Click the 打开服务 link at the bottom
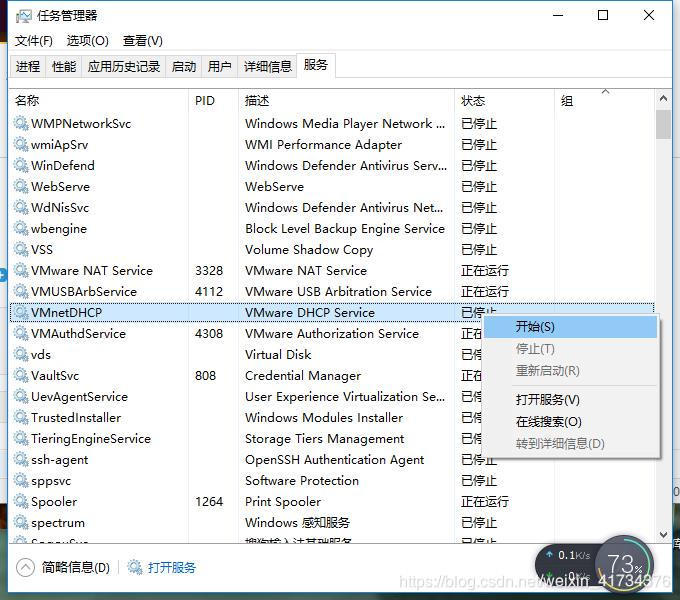680x600 pixels. [172, 567]
